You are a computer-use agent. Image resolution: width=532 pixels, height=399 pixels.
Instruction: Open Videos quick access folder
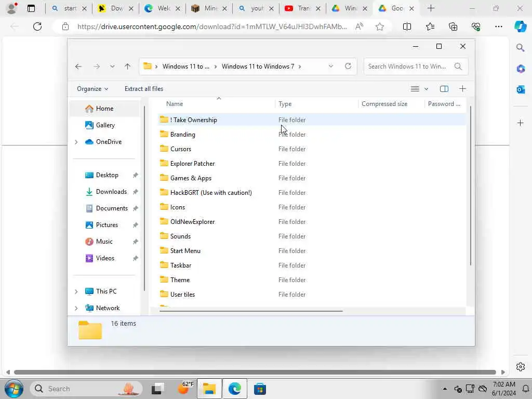point(105,258)
